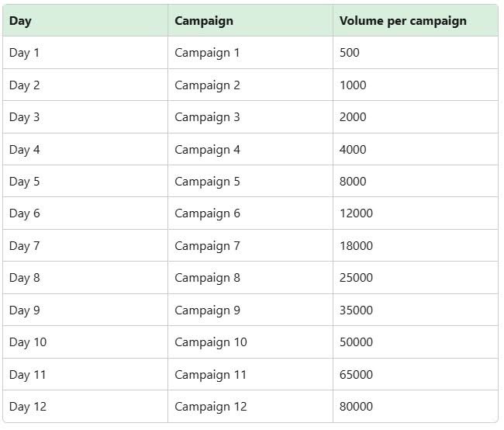504x430 pixels.
Task: Click the 2000 volume value
Action: tap(353, 117)
